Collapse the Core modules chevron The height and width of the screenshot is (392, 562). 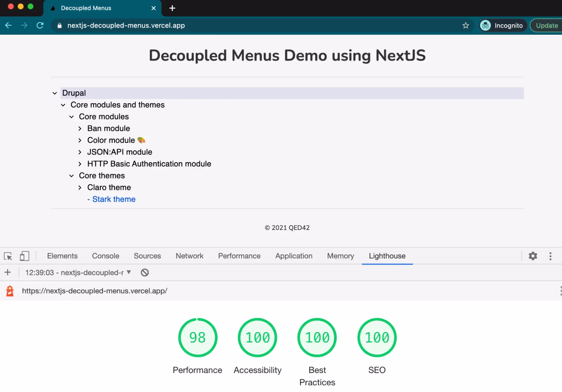coord(71,117)
